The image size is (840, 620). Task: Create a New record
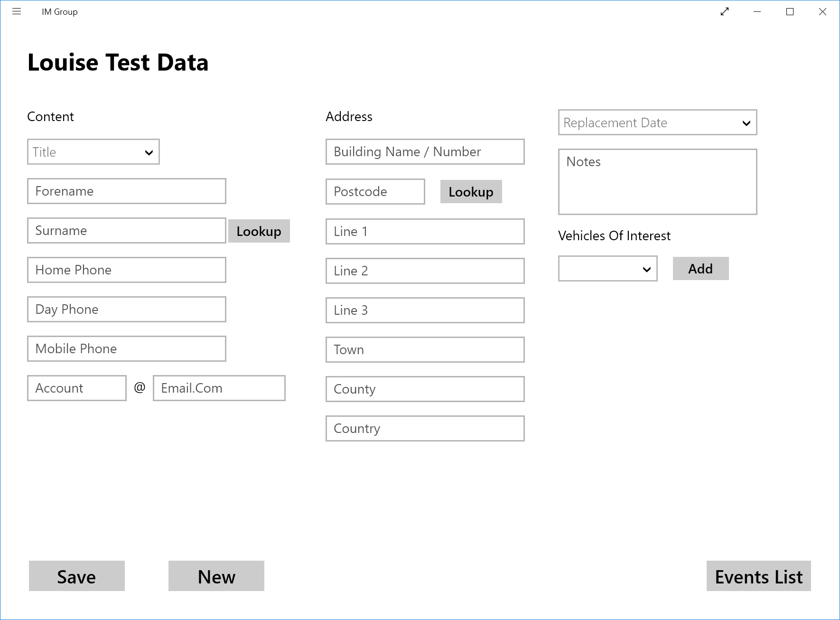(216, 576)
